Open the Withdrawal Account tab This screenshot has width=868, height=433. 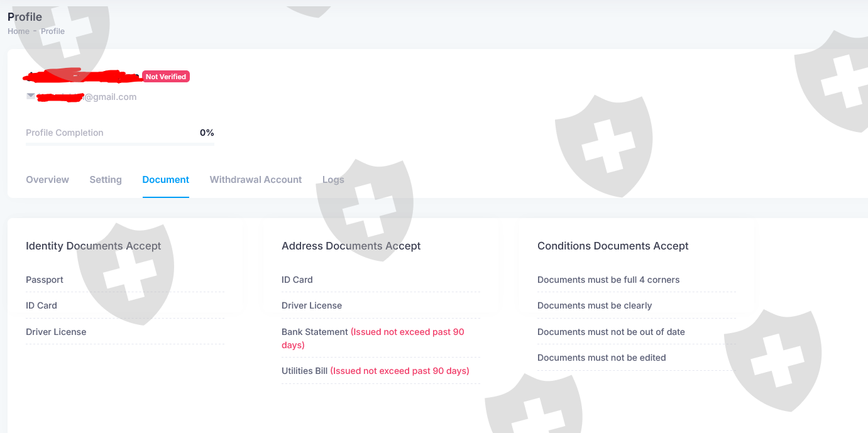[x=255, y=180]
